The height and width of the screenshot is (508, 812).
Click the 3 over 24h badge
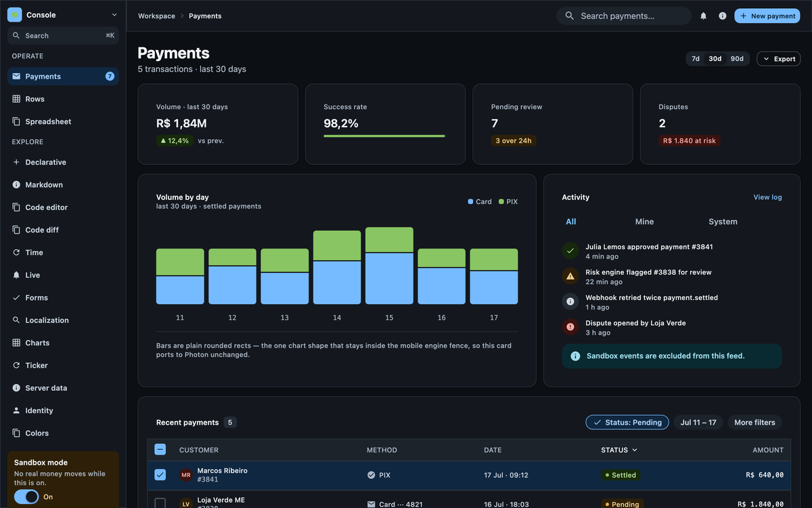tap(514, 141)
